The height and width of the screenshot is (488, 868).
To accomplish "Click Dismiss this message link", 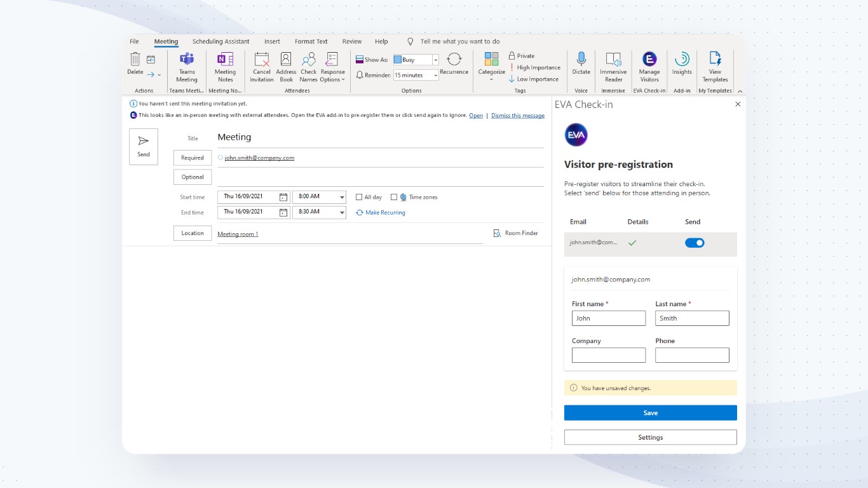I will point(518,116).
